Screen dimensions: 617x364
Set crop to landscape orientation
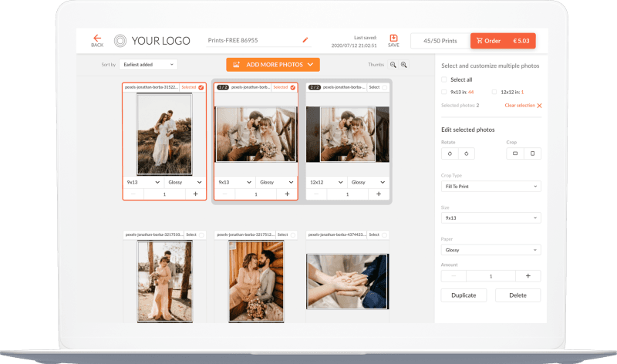(515, 153)
